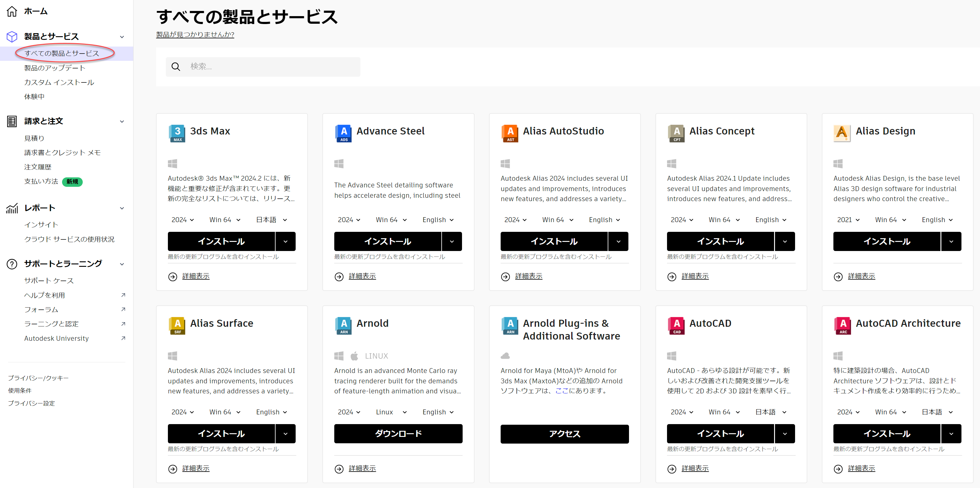Open Alias AutoStudio English language dropdown
Screen dimensions: 980x488
(x=604, y=220)
